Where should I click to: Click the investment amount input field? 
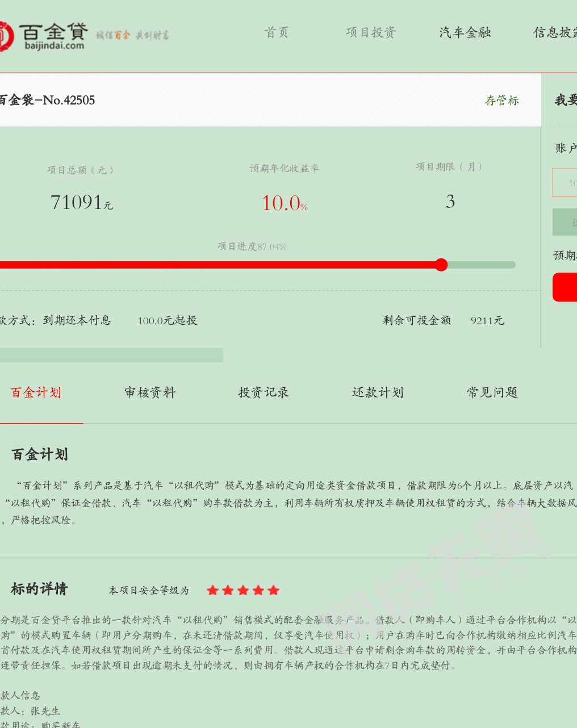pyautogui.click(x=565, y=183)
